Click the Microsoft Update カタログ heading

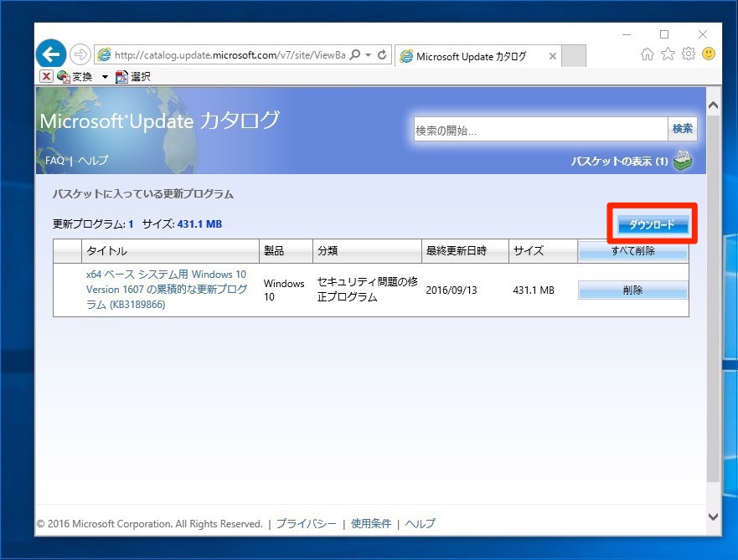point(160,121)
